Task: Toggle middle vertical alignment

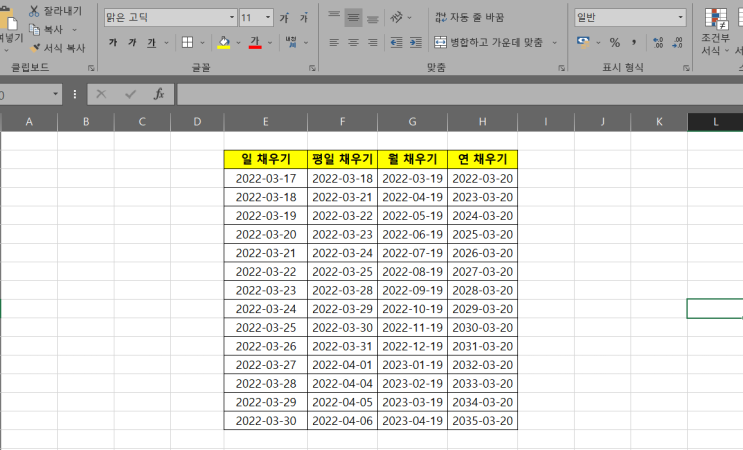Action: pyautogui.click(x=353, y=18)
